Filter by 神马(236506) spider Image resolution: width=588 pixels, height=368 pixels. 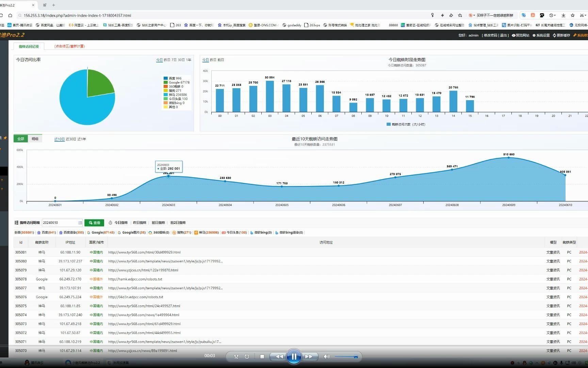coord(207,233)
